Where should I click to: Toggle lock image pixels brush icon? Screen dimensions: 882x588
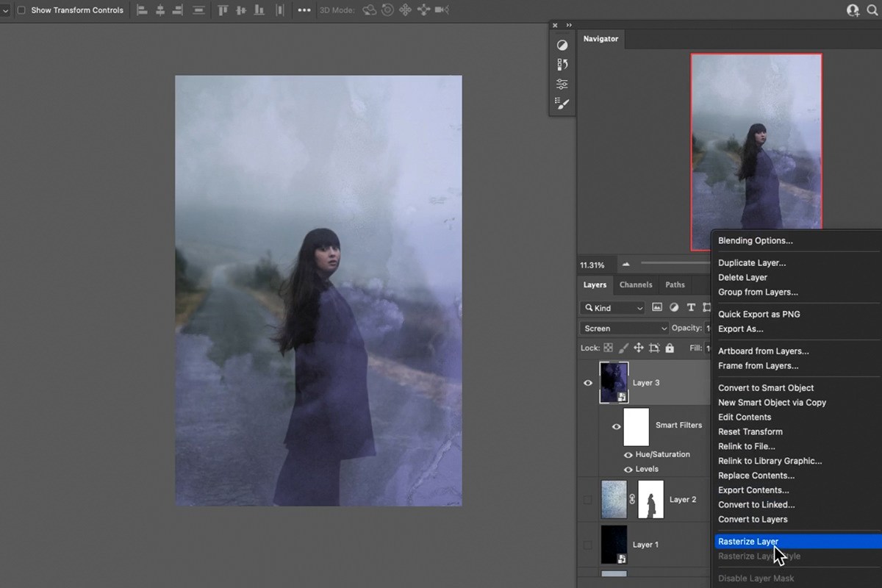coord(623,348)
